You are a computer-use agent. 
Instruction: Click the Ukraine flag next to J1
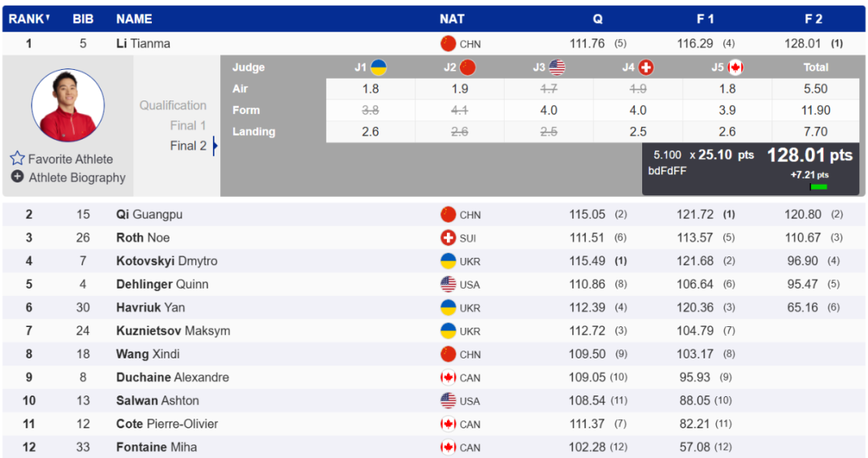click(x=379, y=67)
